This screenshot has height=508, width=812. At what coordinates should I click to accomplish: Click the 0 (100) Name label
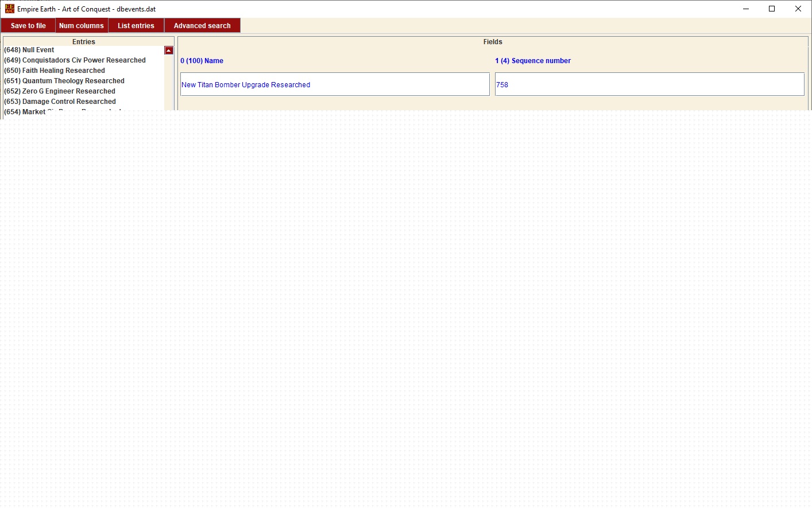[x=202, y=61]
